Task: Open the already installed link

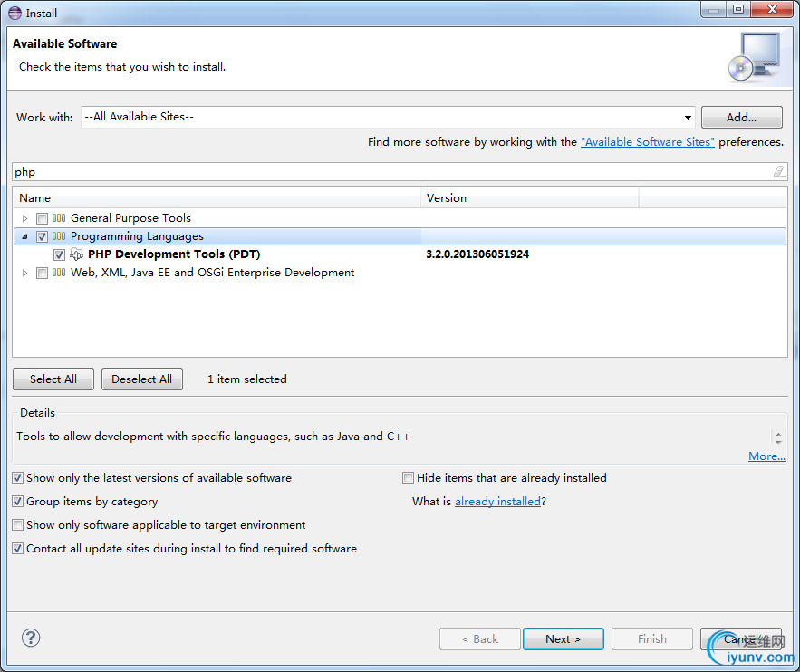Action: [x=497, y=502]
